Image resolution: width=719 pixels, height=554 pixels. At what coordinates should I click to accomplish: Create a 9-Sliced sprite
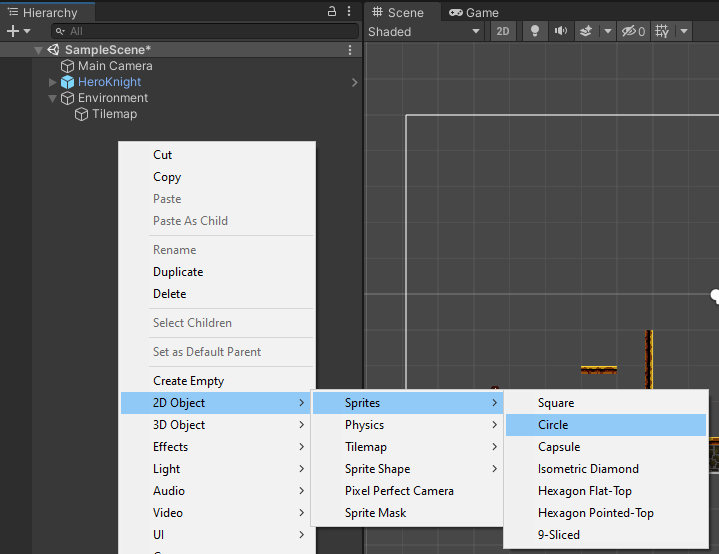[x=606, y=535]
